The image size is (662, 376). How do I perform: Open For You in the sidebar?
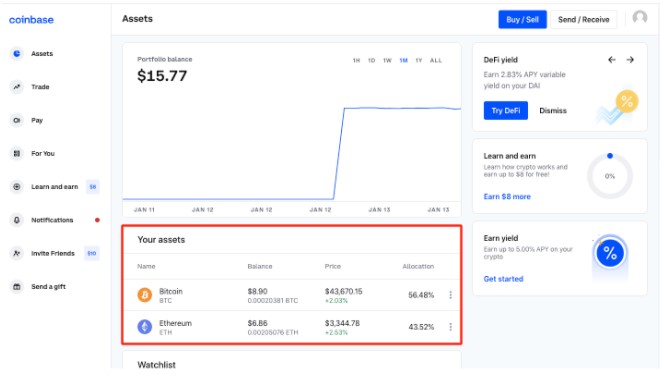(x=43, y=154)
